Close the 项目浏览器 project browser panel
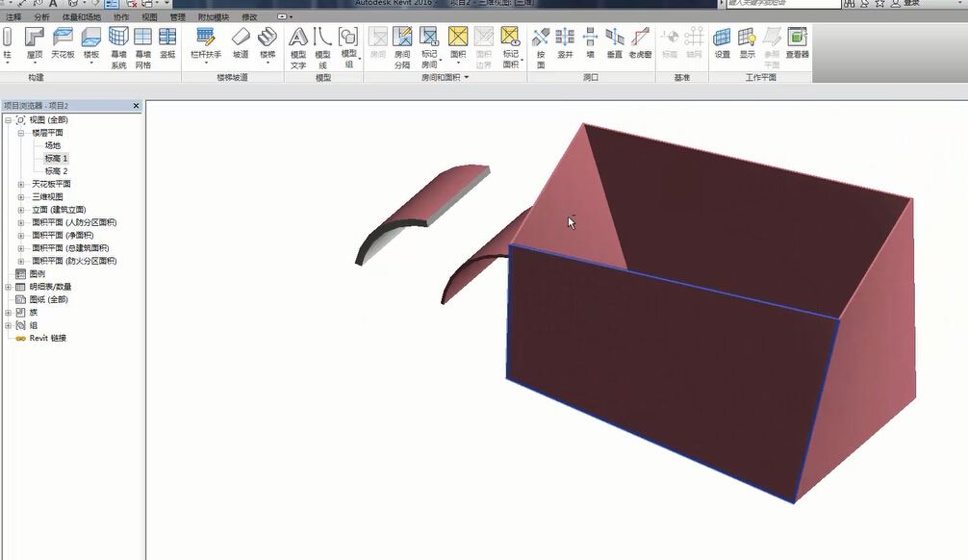 tap(136, 106)
